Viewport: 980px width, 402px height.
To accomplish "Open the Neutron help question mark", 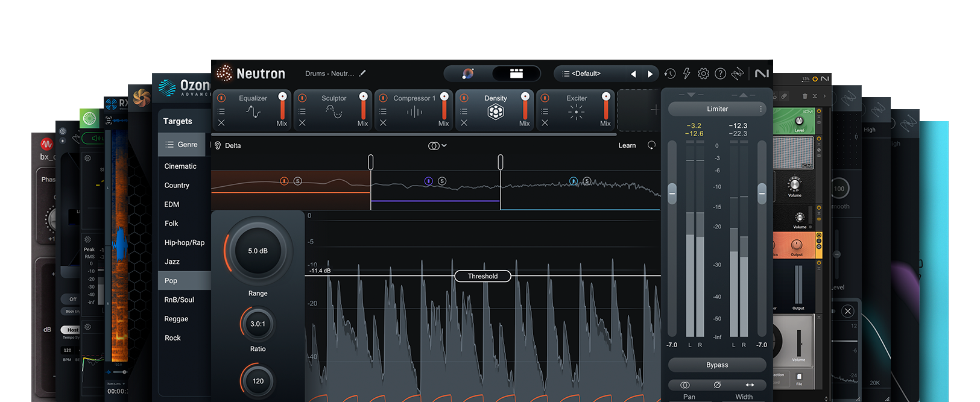I will coord(720,74).
